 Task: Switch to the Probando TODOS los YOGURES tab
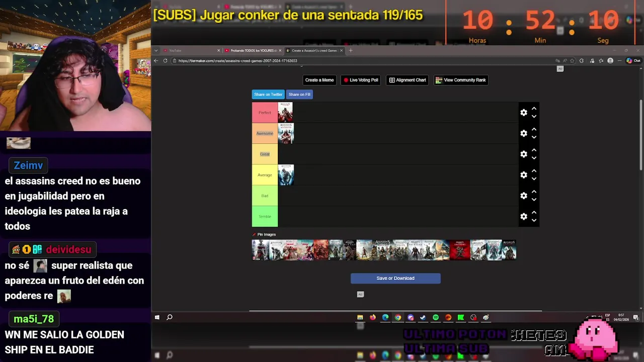[x=253, y=50]
